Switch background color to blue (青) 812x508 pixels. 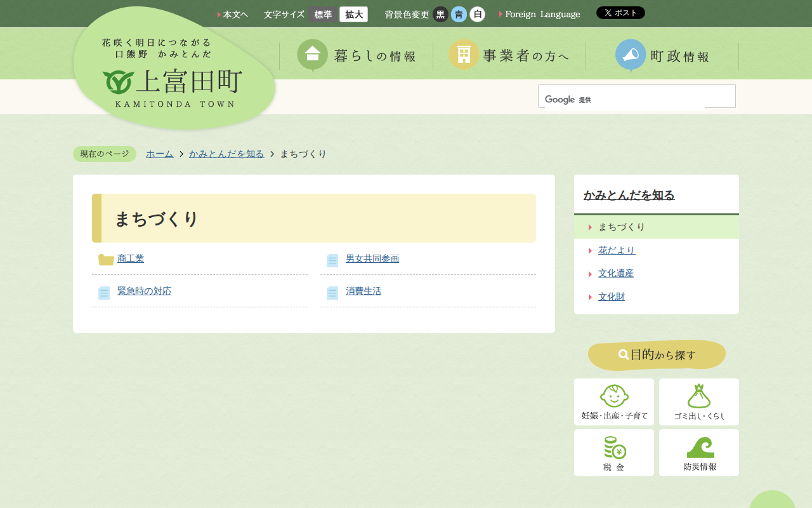[459, 15]
